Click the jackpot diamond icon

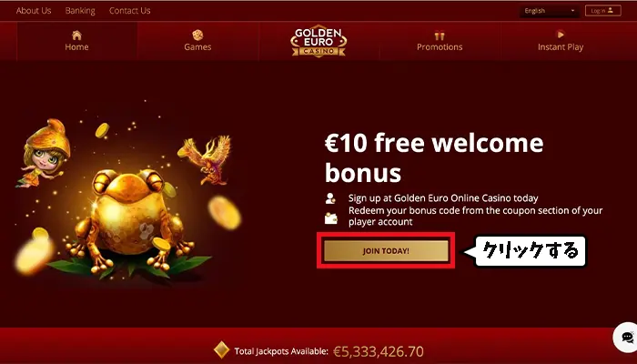click(x=221, y=350)
